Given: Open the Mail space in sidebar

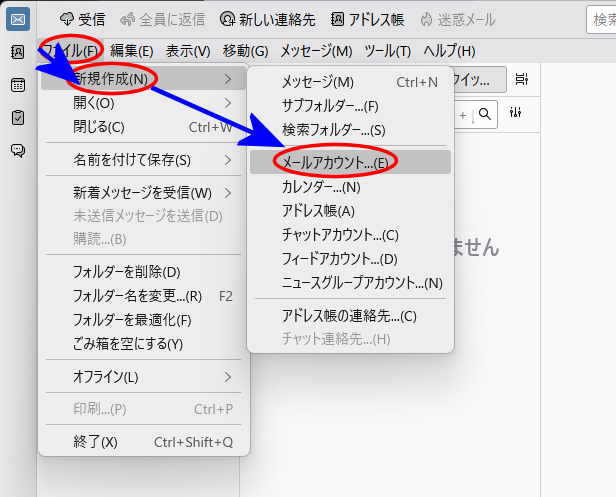Looking at the screenshot, I should tap(18, 18).
